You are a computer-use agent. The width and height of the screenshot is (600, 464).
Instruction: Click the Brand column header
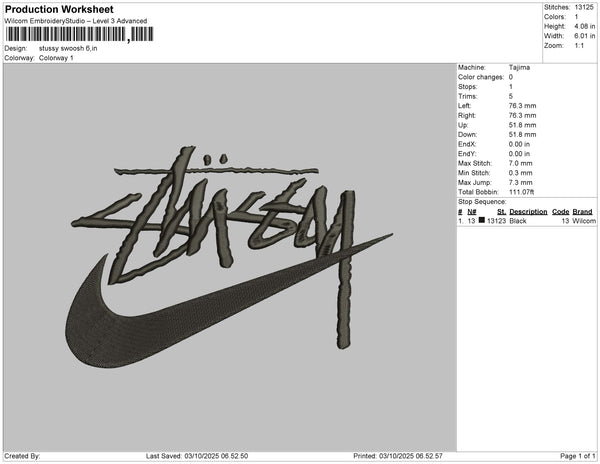[582, 212]
